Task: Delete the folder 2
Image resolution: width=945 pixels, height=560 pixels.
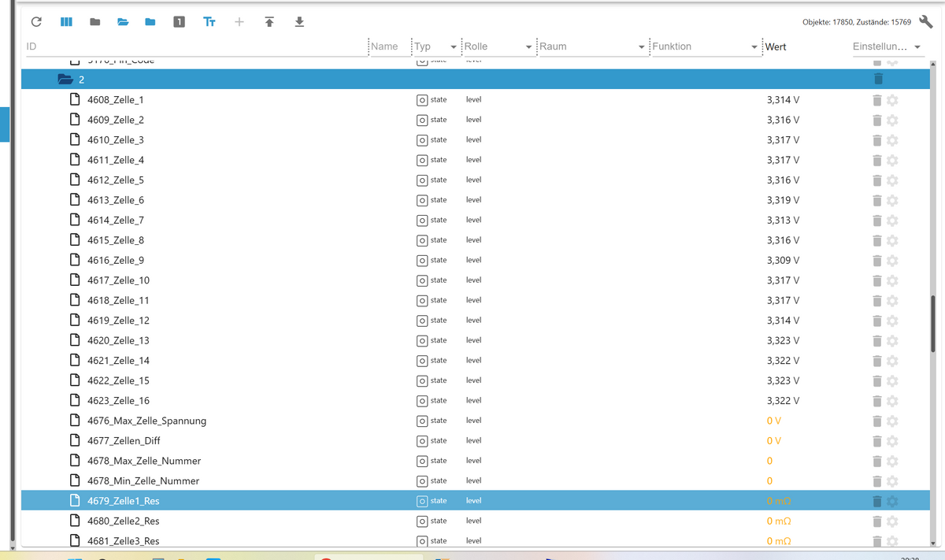Action: point(878,79)
